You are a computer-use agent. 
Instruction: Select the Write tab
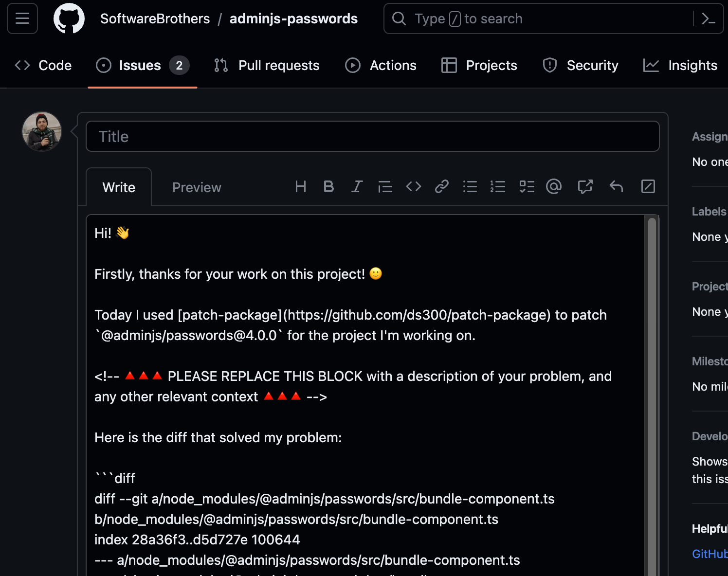119,187
